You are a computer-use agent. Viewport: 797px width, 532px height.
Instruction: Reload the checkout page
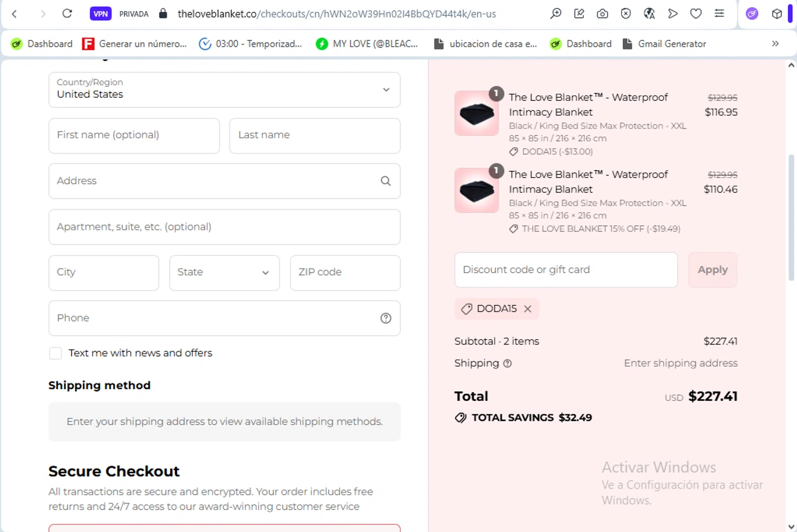tap(67, 14)
